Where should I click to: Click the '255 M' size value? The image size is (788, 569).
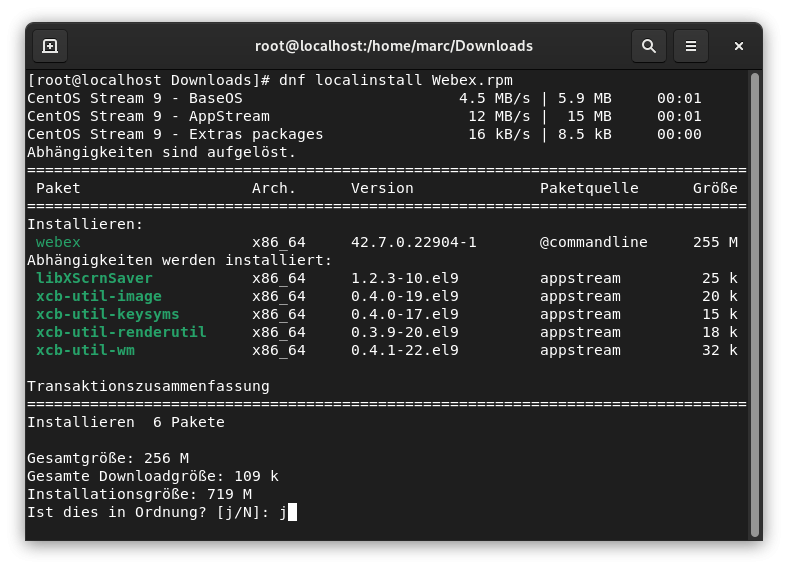[715, 242]
